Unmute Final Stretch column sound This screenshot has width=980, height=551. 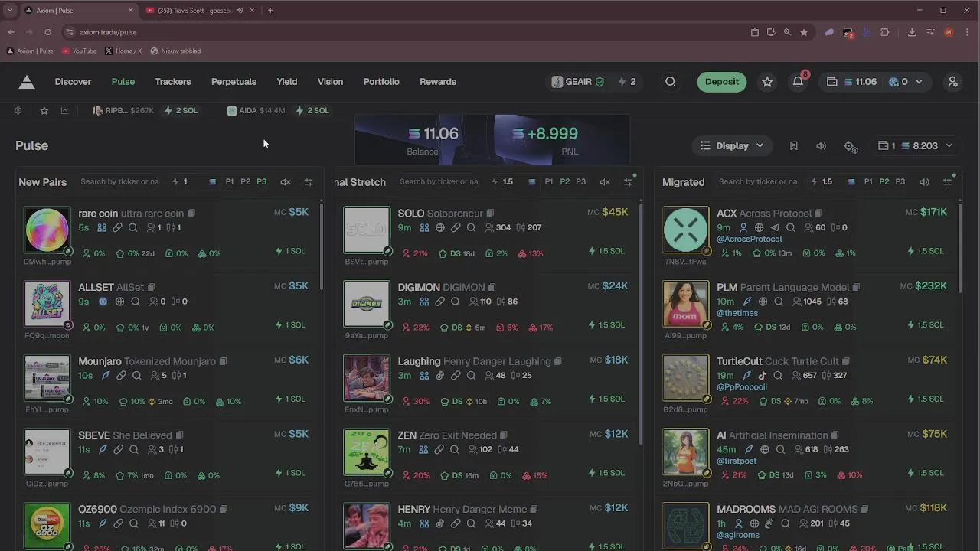coord(605,182)
